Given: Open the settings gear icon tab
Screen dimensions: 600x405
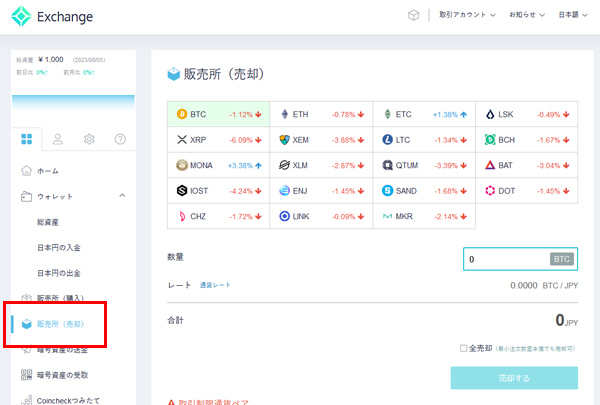Looking at the screenshot, I should [x=89, y=139].
